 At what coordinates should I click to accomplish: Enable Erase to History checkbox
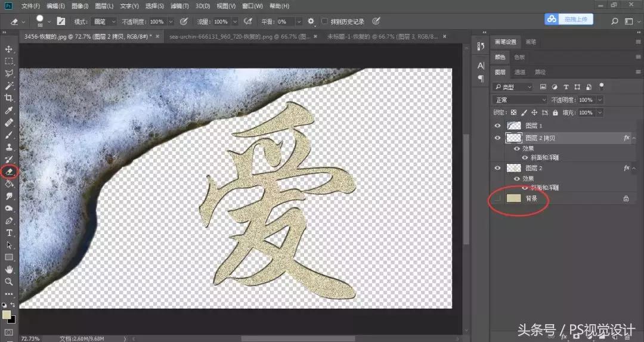coord(324,21)
